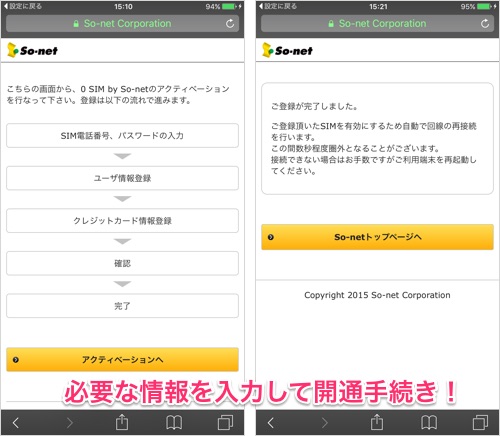Show tabs overview in right browser

[480, 423]
